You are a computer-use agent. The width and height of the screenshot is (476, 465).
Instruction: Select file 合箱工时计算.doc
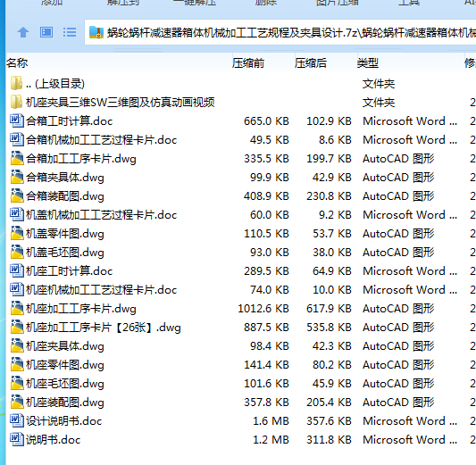pyautogui.click(x=70, y=121)
